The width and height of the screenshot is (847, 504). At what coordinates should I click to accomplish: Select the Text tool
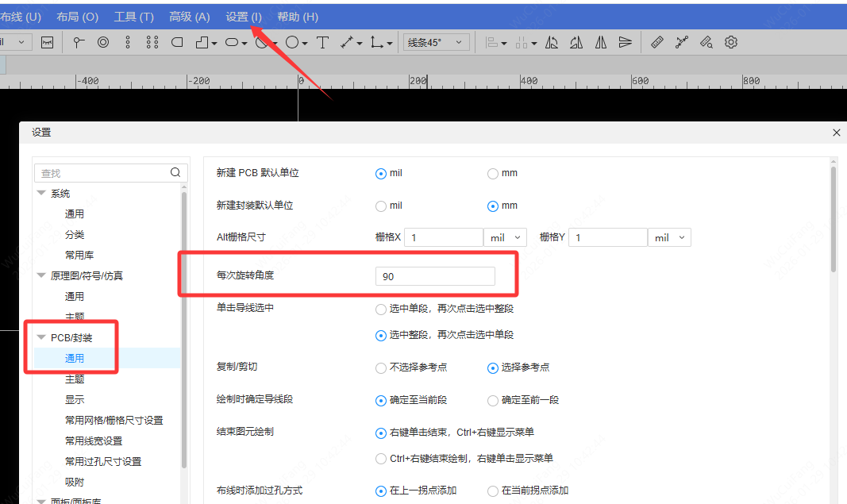point(322,41)
